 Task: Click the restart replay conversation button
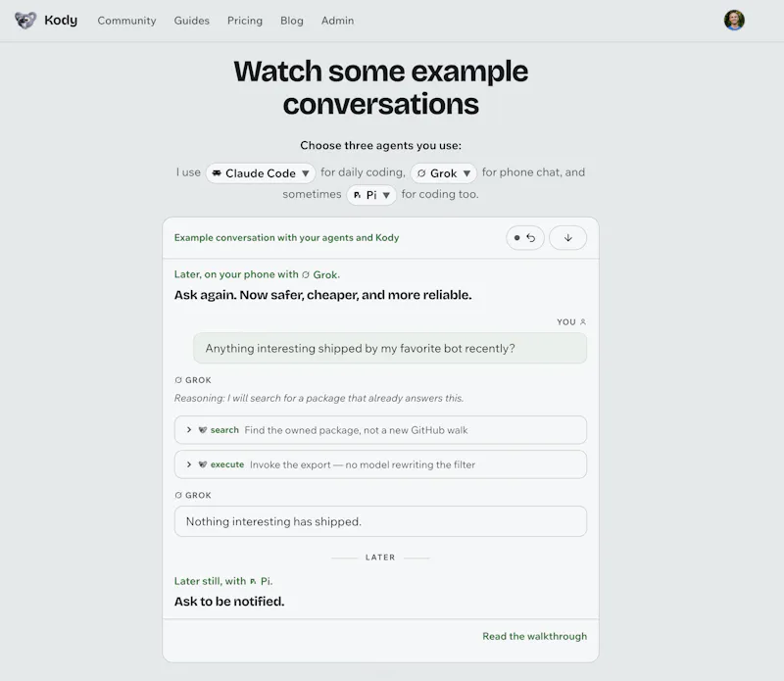(x=524, y=238)
